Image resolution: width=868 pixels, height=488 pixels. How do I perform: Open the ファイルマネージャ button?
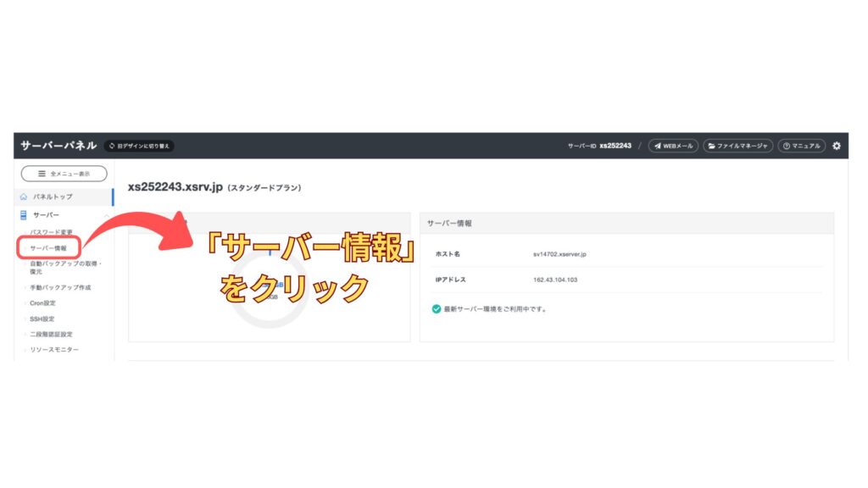pos(737,146)
